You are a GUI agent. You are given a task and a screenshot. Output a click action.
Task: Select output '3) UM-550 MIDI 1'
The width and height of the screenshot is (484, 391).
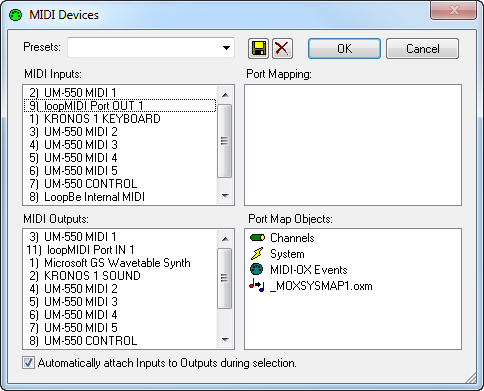point(120,237)
